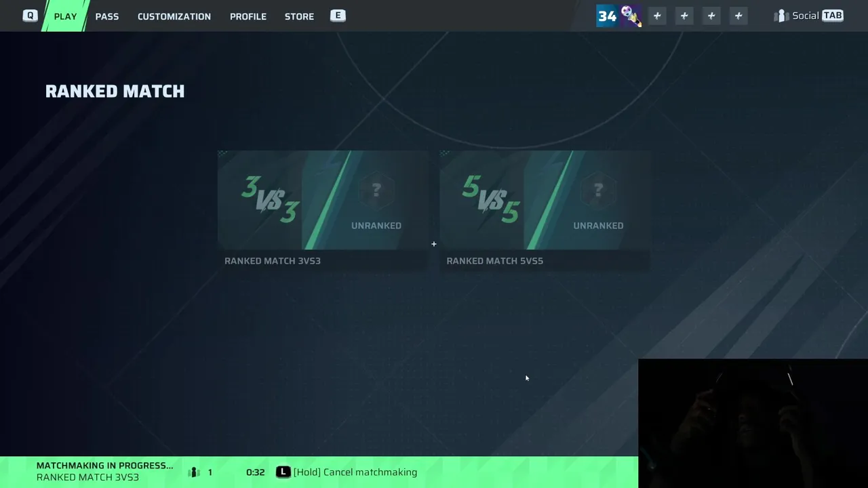This screenshot has width=868, height=488.
Task: Add teammate in second plus slot
Action: coord(684,16)
